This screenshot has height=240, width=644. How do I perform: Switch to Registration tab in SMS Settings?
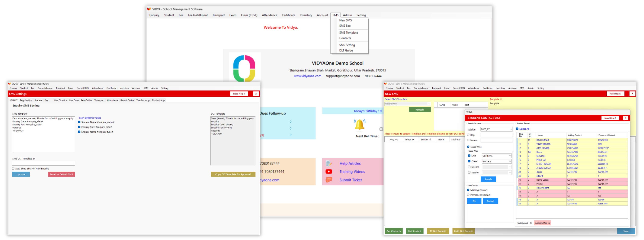pyautogui.click(x=26, y=100)
